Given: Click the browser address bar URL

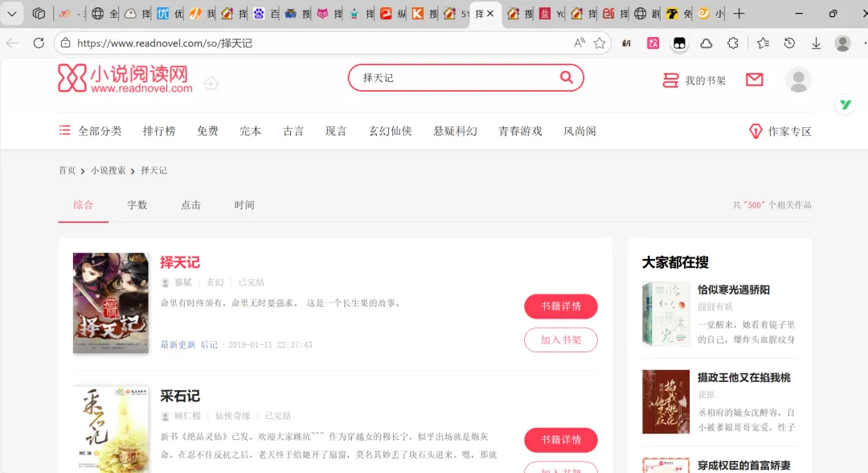Looking at the screenshot, I should (165, 43).
